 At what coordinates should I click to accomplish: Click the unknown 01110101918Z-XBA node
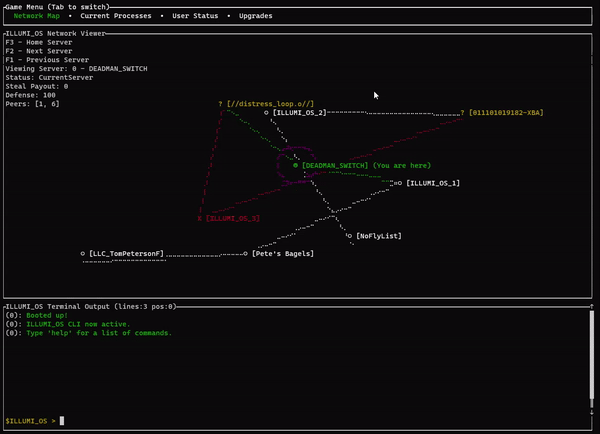(502, 113)
